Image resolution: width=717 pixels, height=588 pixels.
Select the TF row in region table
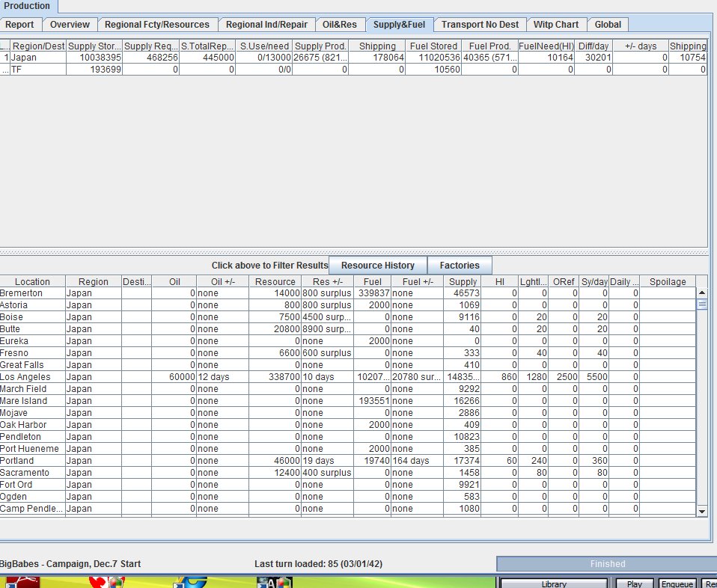point(353,70)
